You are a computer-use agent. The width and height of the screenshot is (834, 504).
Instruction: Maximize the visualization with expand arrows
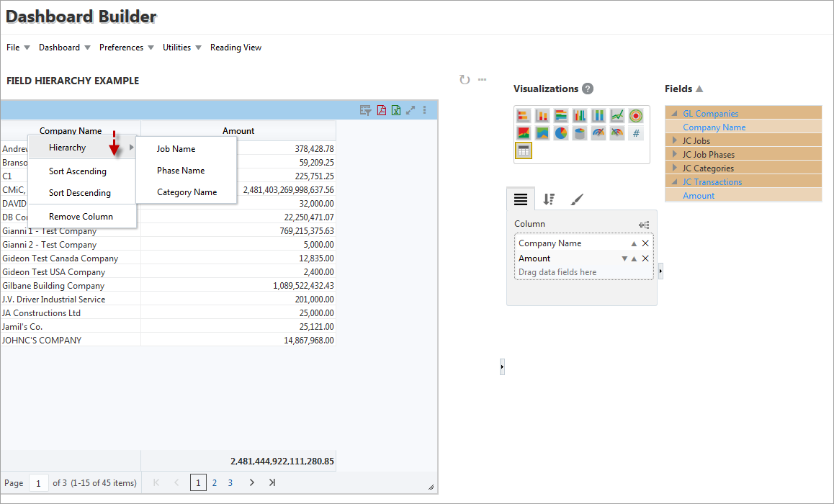[x=411, y=110]
